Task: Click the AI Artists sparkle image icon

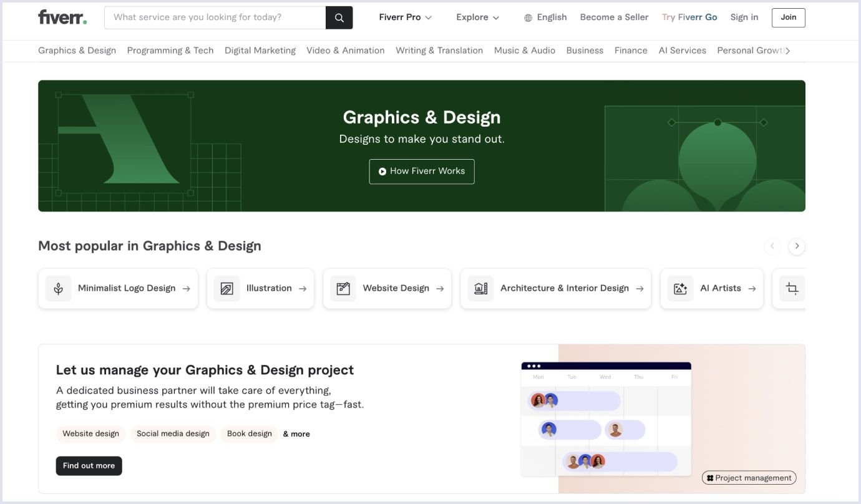Action: [x=680, y=289]
